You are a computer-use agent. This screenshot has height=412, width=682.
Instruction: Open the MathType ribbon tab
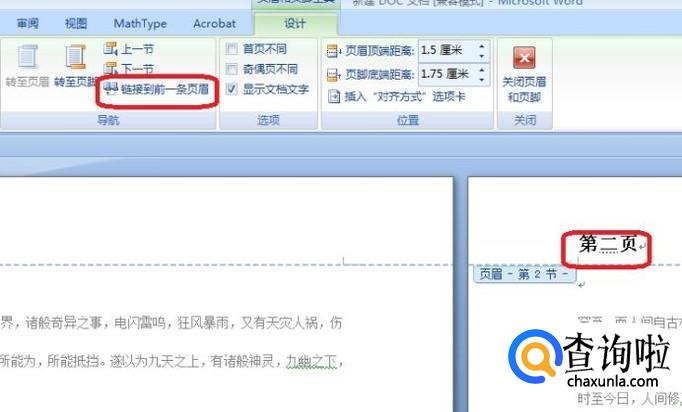pos(140,23)
